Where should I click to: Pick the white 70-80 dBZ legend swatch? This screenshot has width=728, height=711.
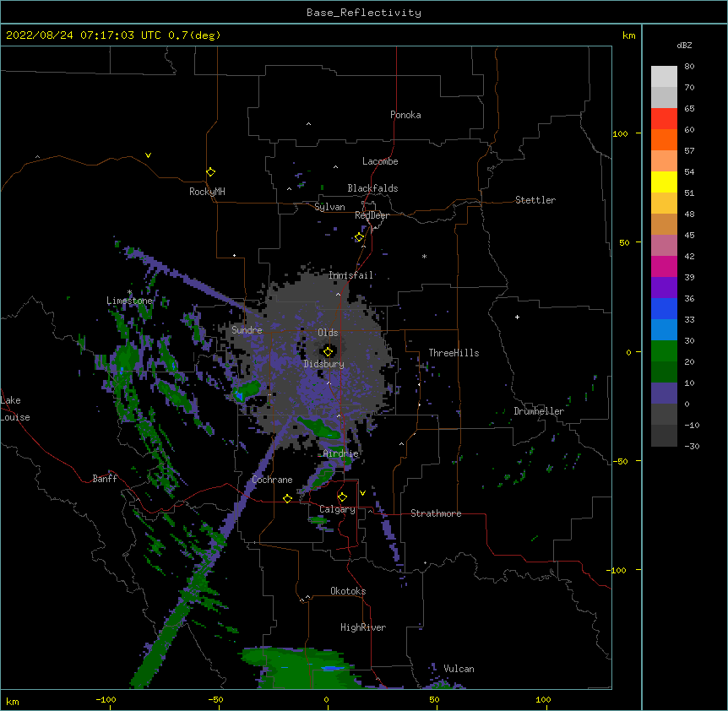[x=664, y=77]
